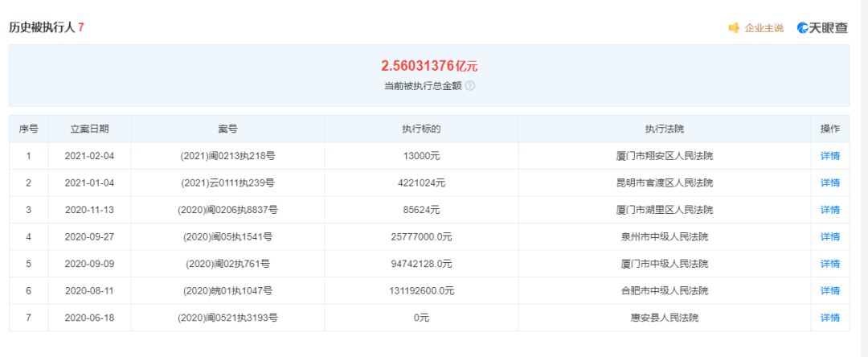Click 详情 for case (2020)闽02执761号
The height and width of the screenshot is (357, 868).
tap(829, 264)
